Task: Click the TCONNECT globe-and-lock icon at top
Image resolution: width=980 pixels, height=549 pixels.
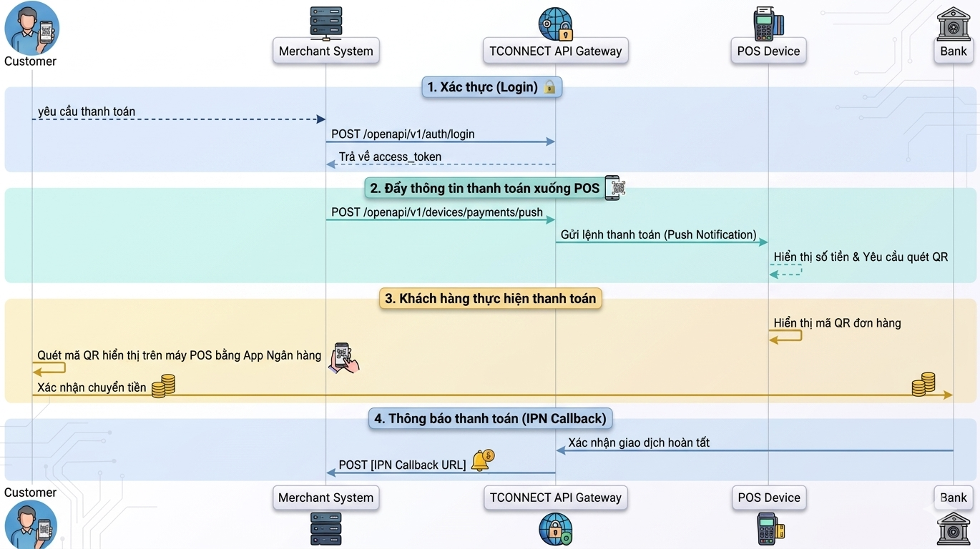Action: [555, 23]
